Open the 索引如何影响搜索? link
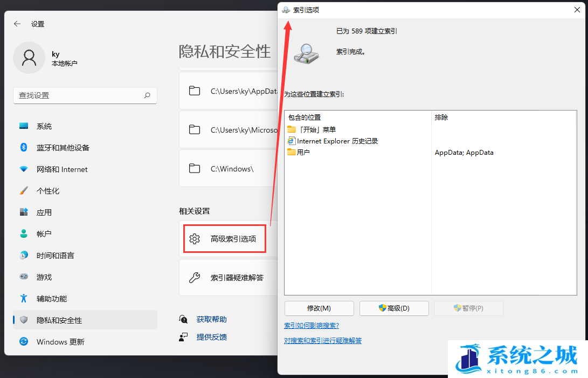588x378 pixels. click(312, 326)
